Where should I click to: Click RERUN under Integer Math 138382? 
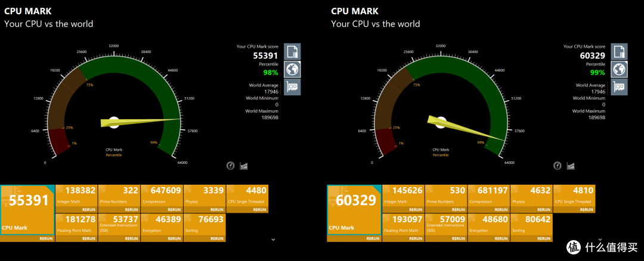[89, 210]
